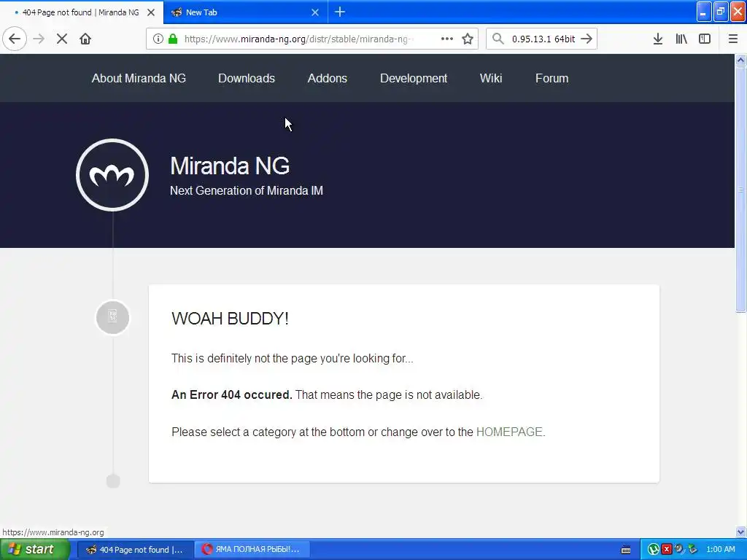Open the Development nav item
Image resolution: width=747 pixels, height=560 pixels.
pyautogui.click(x=414, y=78)
